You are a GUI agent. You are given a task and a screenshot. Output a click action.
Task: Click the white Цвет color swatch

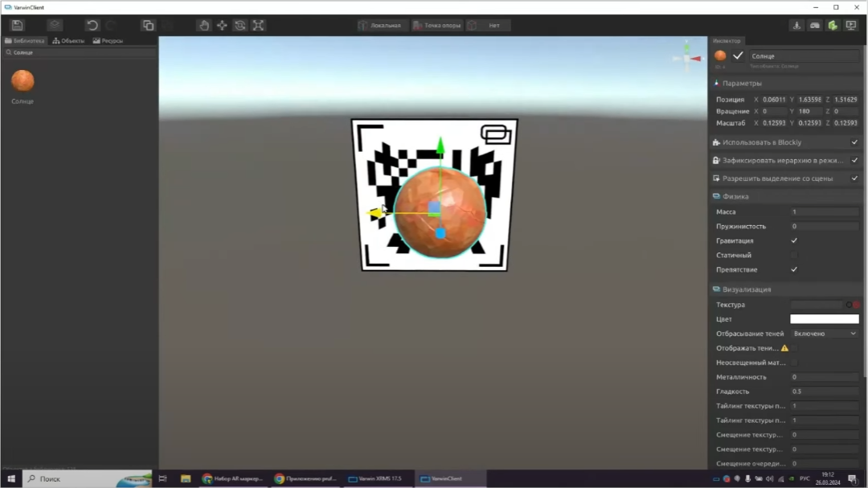pyautogui.click(x=824, y=319)
